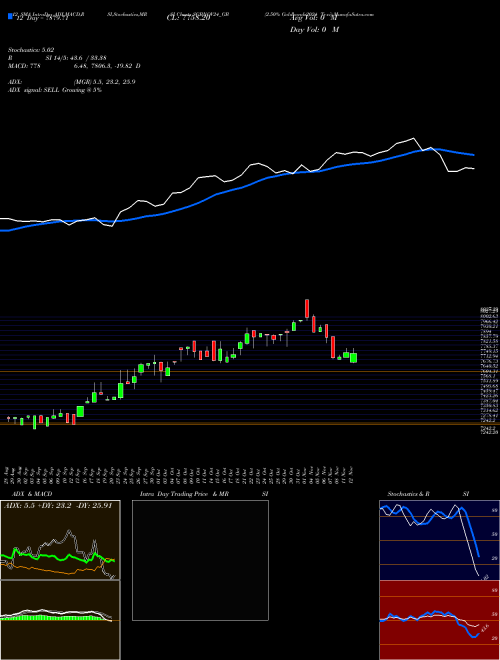
Task: Click the 'SI 14/3: 43.6 / 33.38' reading
Action: (76, 58)
